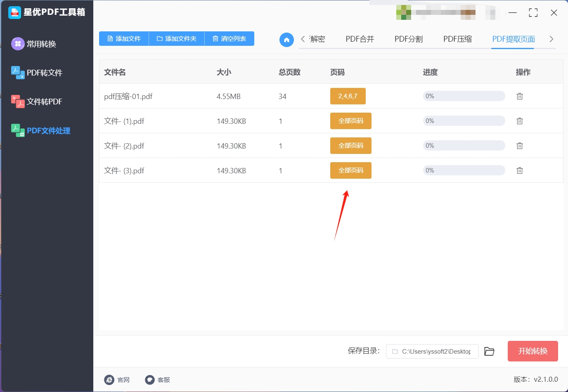Click the 星优PDF工具箱 app logo icon
This screenshot has height=392, width=568.
click(x=14, y=12)
